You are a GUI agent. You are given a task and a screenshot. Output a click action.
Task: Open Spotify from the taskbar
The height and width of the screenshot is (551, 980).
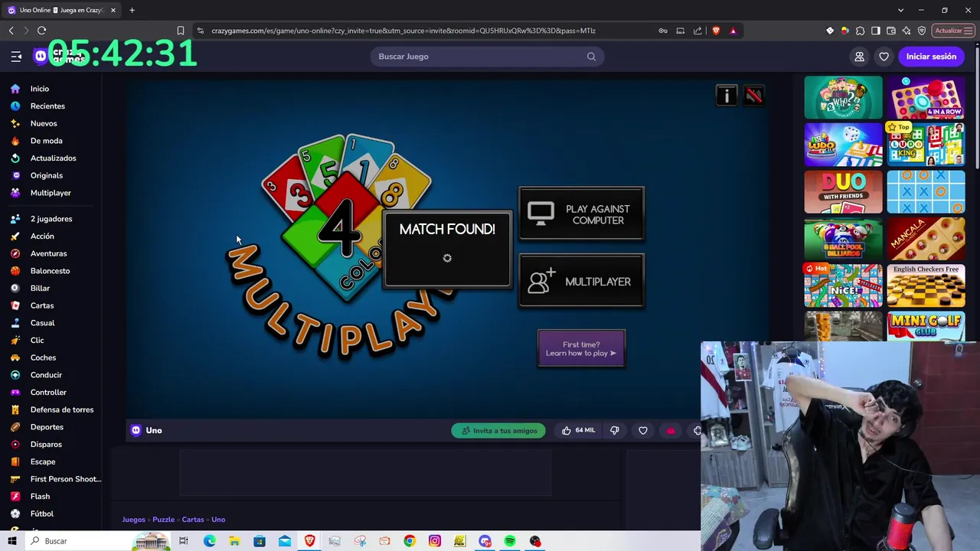(510, 541)
